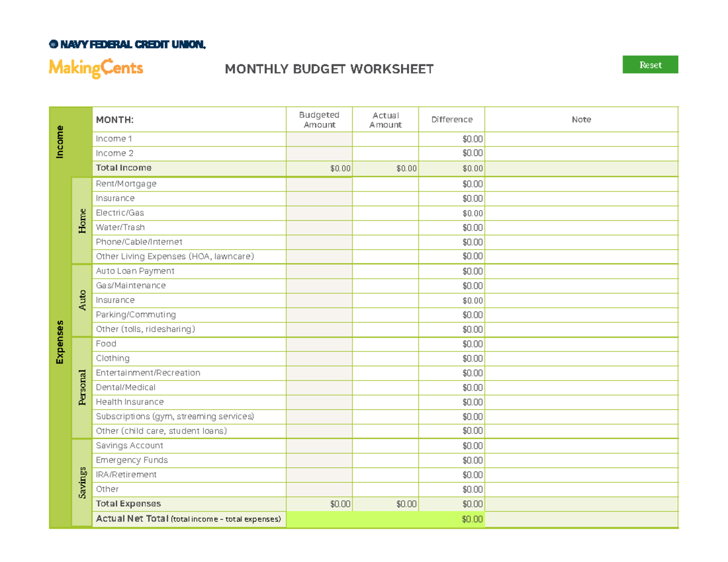Click the 'Health Insurance' row label

point(130,402)
